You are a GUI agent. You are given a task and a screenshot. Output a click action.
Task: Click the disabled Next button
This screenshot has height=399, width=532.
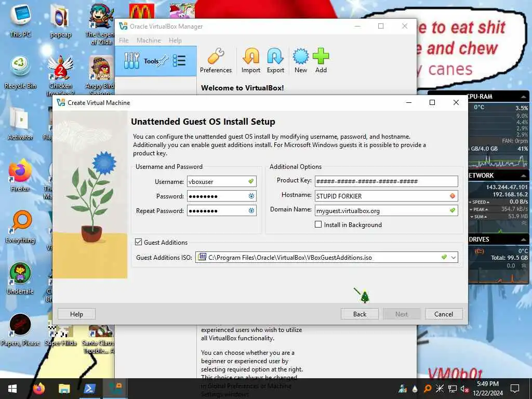402,314
